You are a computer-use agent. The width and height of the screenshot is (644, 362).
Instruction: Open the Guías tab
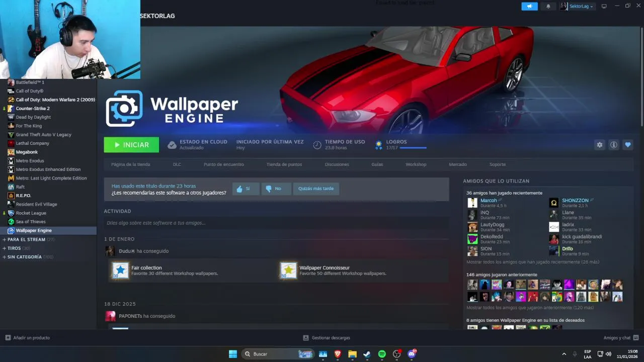click(377, 164)
